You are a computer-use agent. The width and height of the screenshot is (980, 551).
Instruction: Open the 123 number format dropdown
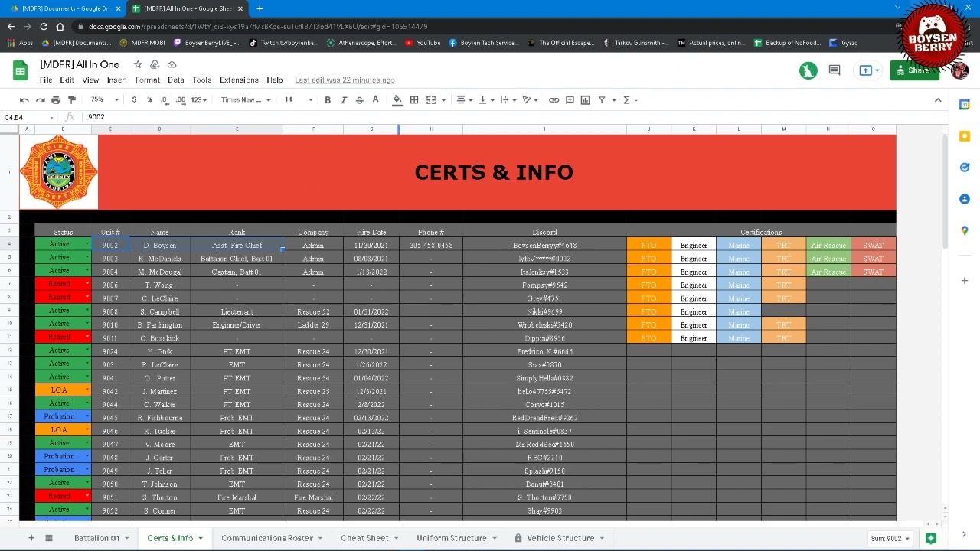pyautogui.click(x=199, y=100)
